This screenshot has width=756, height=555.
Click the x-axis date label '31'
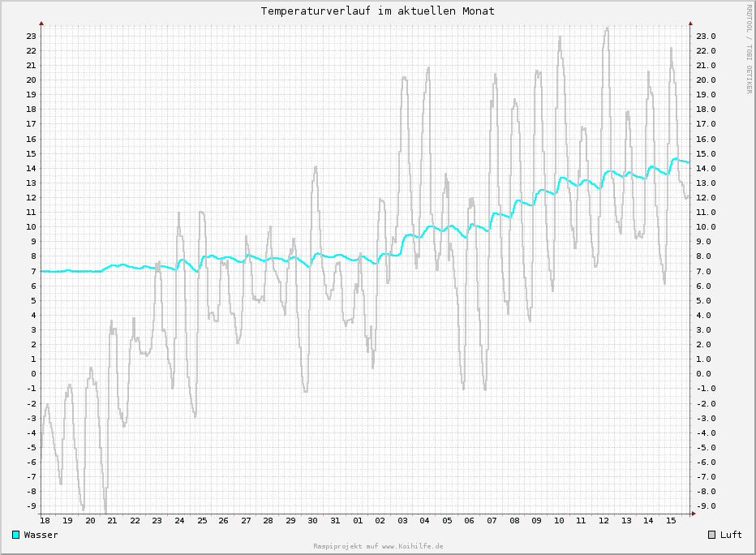click(x=335, y=520)
